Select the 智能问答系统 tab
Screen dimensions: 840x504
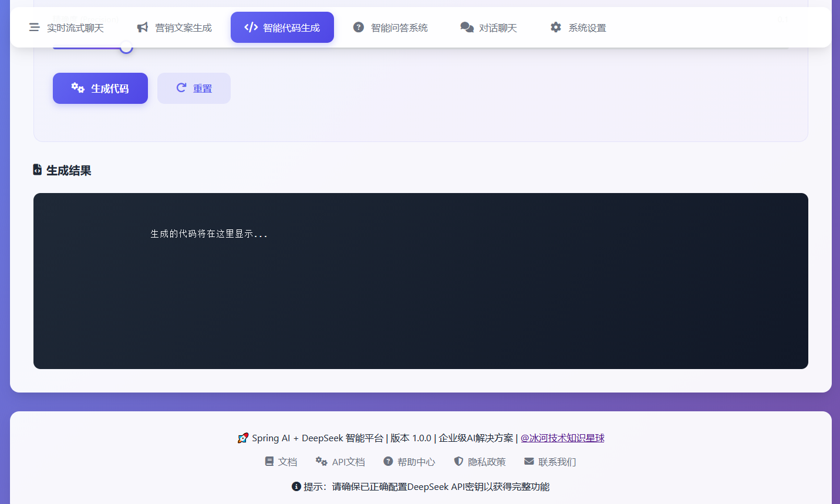(399, 28)
